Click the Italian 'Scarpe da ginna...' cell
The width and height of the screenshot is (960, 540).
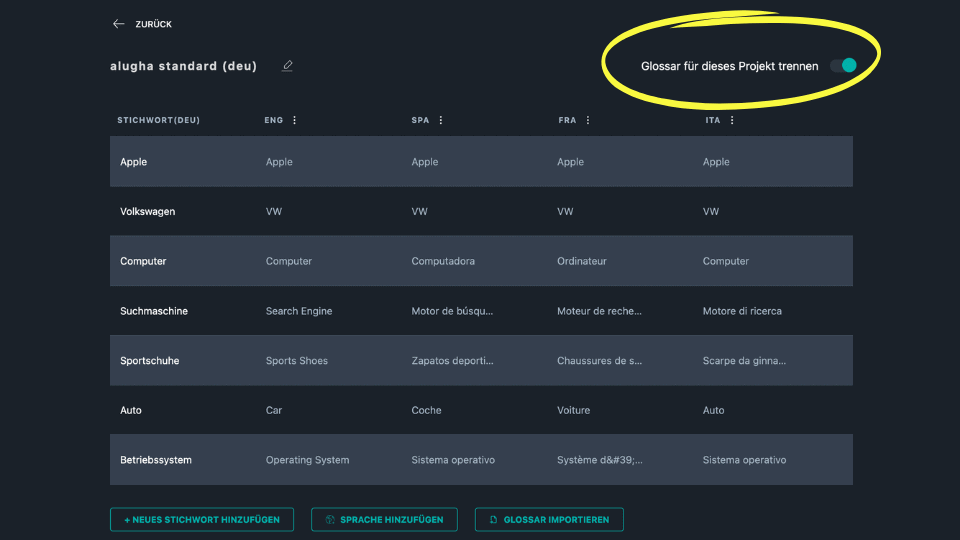coord(744,361)
